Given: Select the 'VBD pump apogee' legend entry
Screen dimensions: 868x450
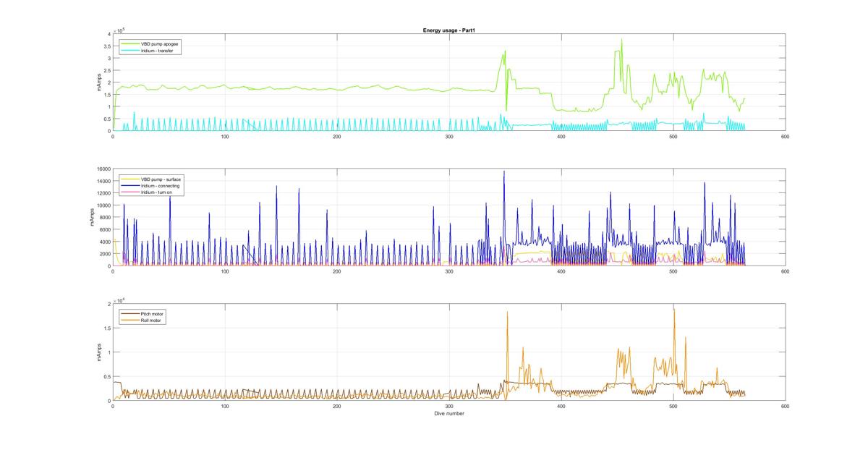Looking at the screenshot, I should [x=161, y=44].
